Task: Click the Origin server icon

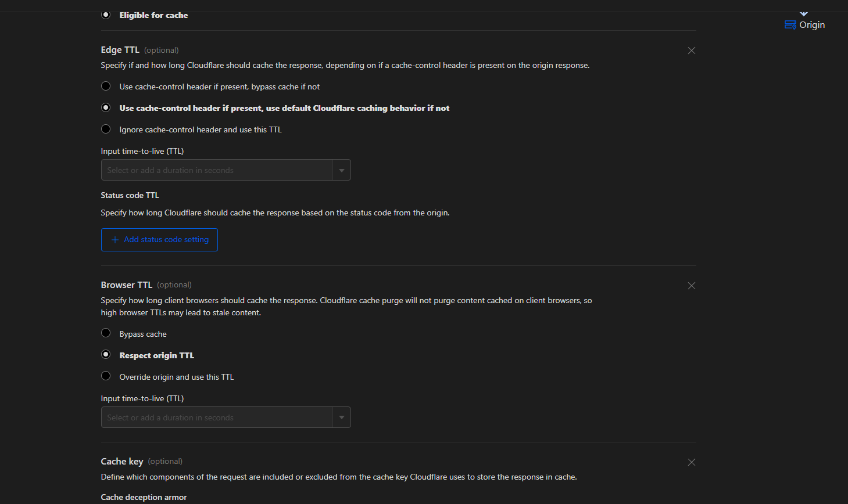Action: (790, 25)
